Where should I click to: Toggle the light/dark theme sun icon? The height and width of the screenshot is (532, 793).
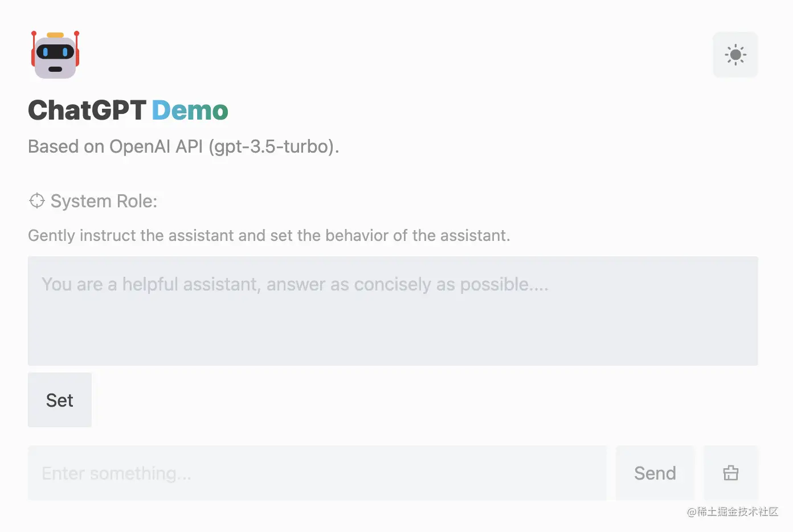pyautogui.click(x=735, y=55)
